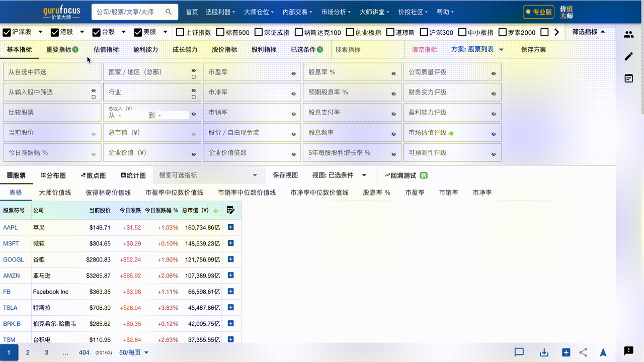Screen dimensions: 644x362
Task: Switch to 估值指标 tab
Action: tap(106, 50)
